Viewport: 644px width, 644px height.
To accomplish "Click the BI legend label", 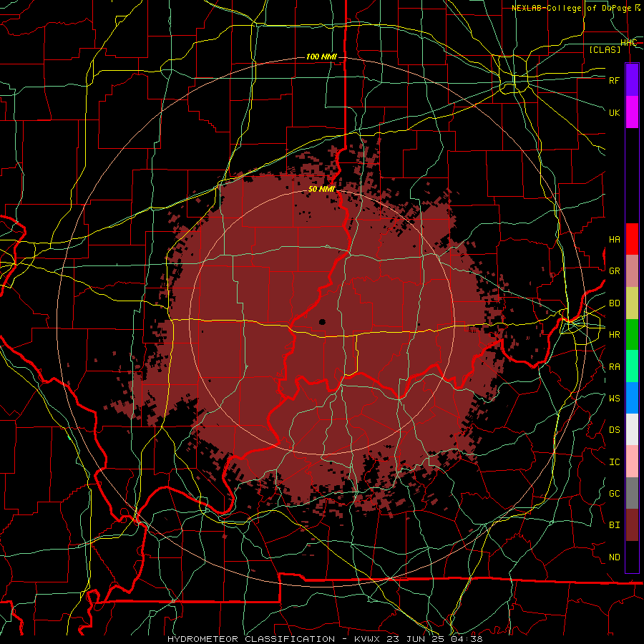I will [x=614, y=525].
